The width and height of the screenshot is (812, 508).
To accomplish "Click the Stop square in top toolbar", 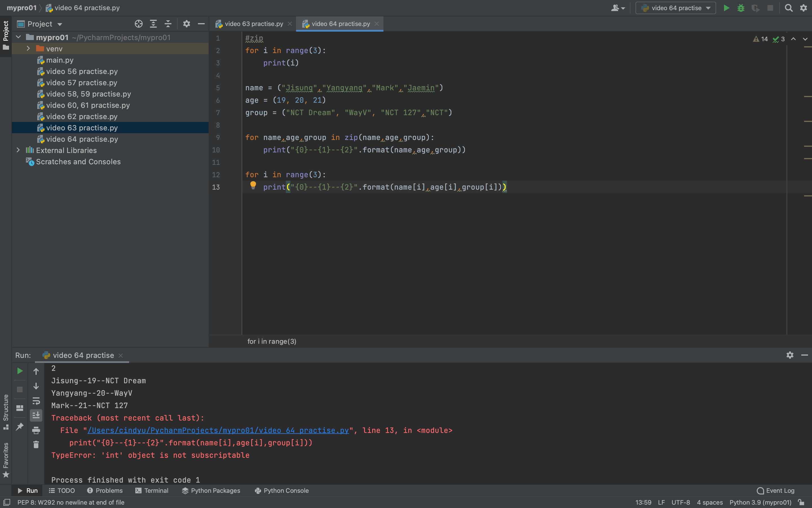I will click(x=770, y=8).
